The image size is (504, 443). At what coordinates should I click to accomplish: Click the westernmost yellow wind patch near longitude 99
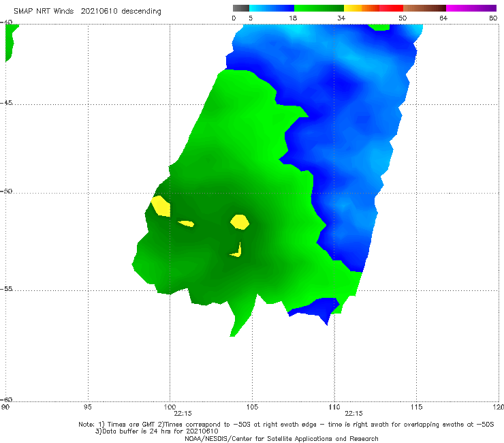[x=161, y=207]
